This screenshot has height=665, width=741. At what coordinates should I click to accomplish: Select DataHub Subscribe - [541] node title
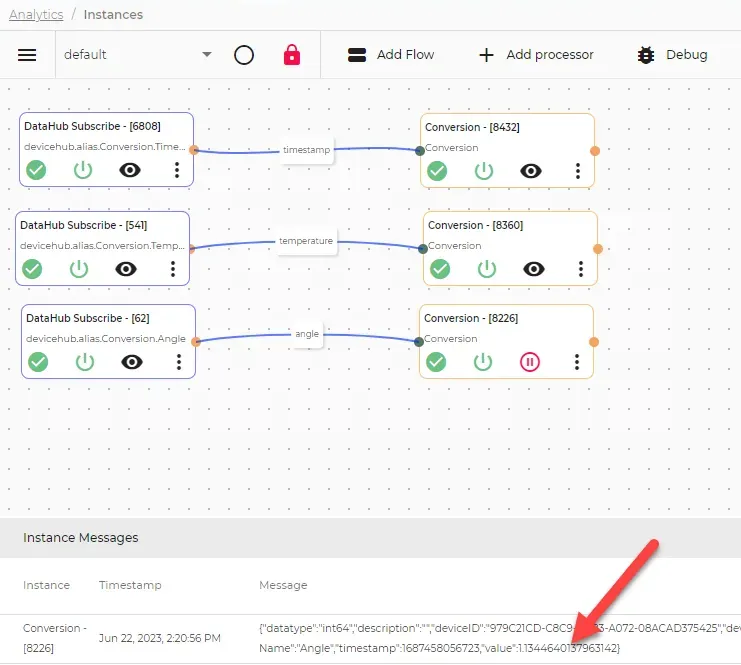84,225
